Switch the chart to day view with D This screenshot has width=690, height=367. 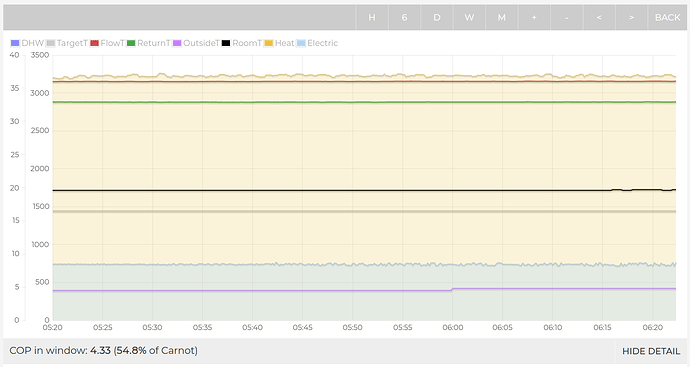pos(437,18)
